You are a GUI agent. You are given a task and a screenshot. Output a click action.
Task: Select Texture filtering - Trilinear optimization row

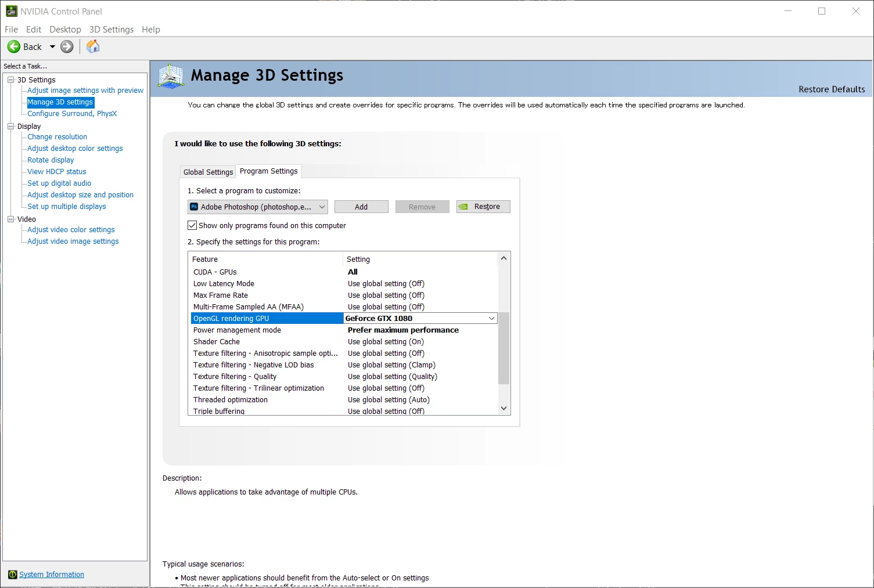[344, 388]
